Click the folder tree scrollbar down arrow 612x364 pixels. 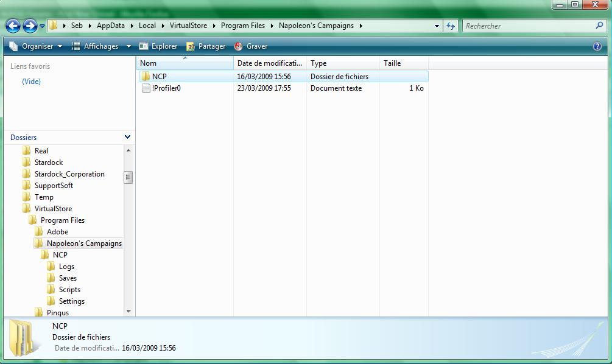(128, 311)
